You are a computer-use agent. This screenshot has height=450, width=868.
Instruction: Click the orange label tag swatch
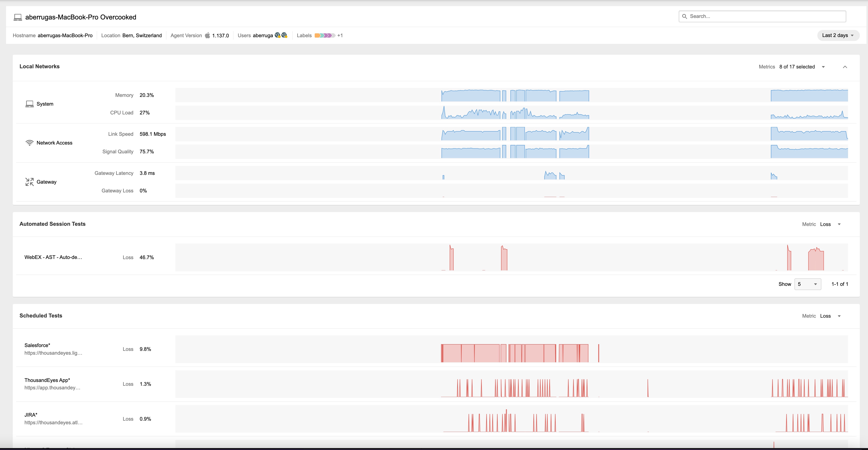tap(317, 35)
